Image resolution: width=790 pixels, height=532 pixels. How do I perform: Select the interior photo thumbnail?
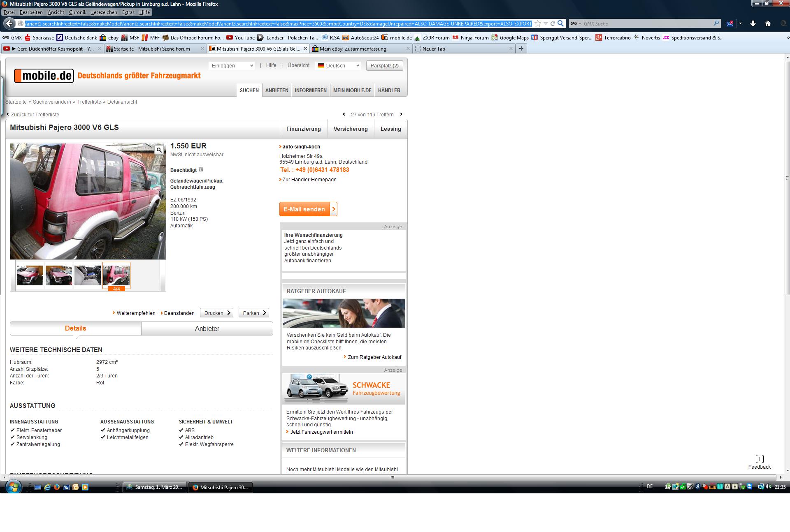pos(88,275)
